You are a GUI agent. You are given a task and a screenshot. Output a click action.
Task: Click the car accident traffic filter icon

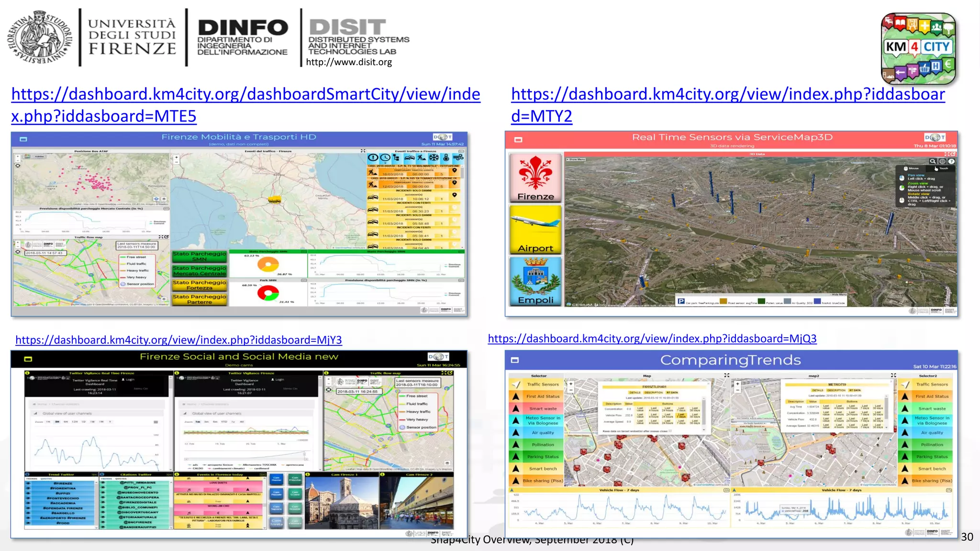tap(409, 157)
